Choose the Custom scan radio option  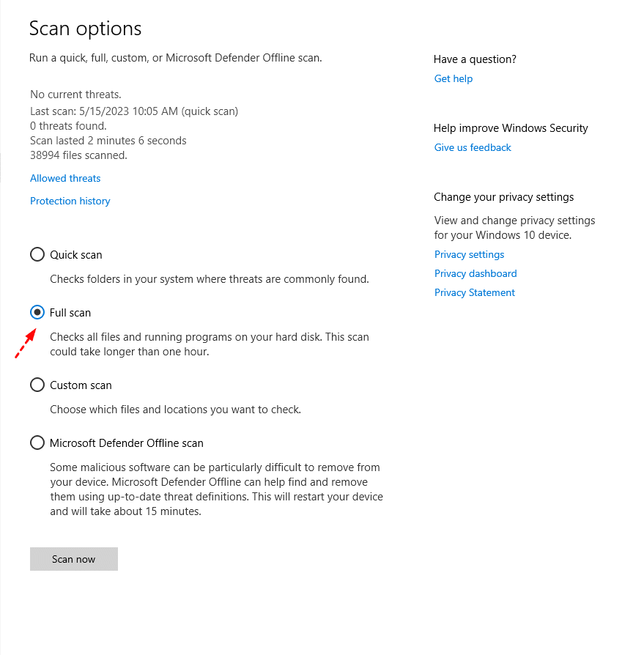37,385
